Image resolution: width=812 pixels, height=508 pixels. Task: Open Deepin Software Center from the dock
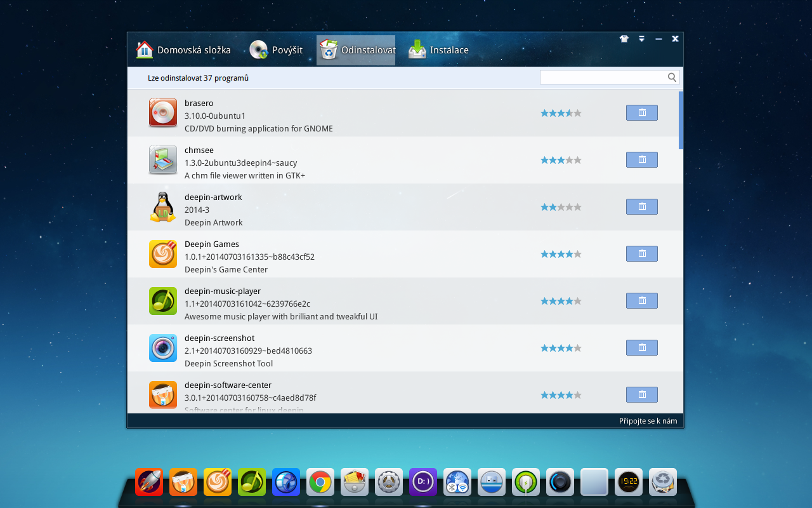(183, 481)
